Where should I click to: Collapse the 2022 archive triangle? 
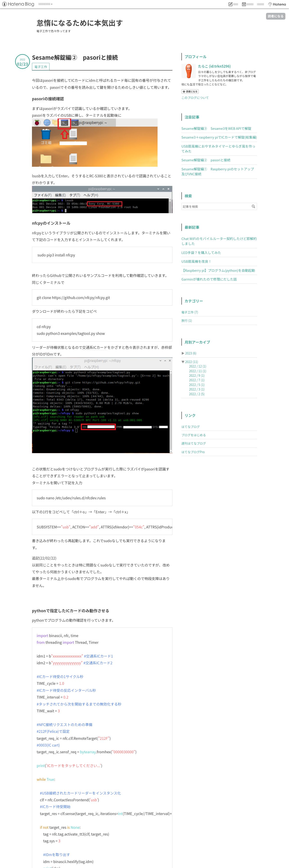pyautogui.click(x=183, y=362)
